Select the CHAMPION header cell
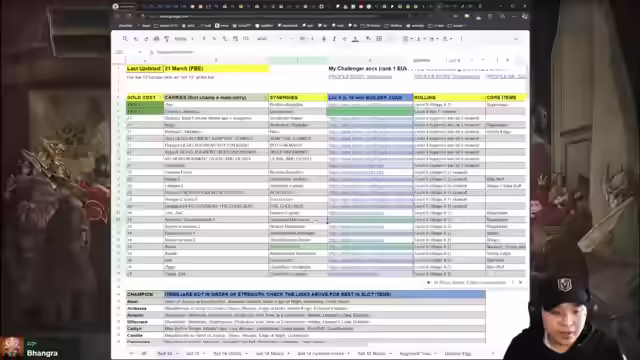This screenshot has width=640, height=360. (x=145, y=294)
